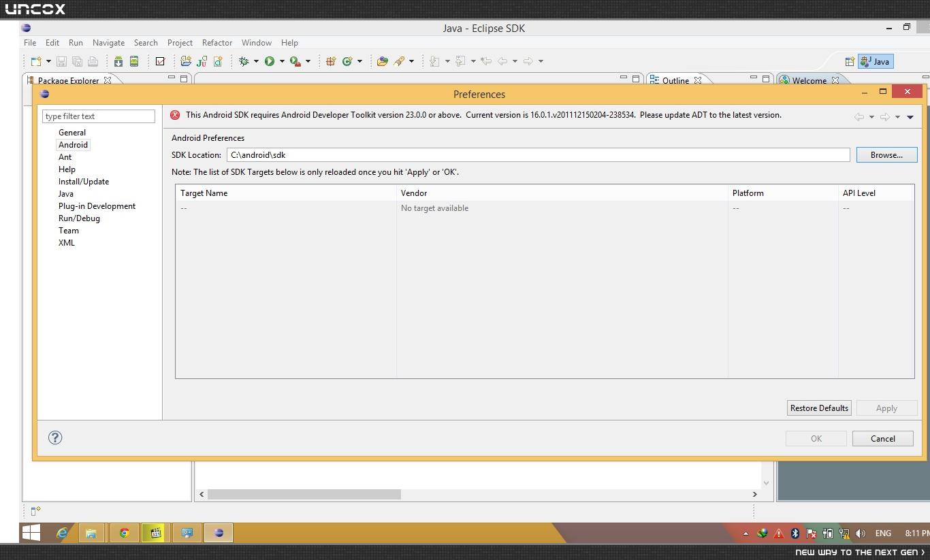Open the Run dropdown arrow

(x=282, y=61)
